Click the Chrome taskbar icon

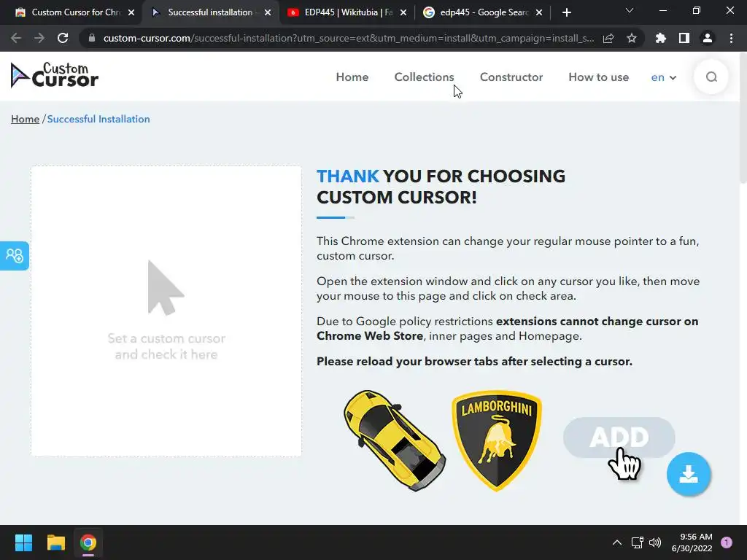(x=88, y=542)
